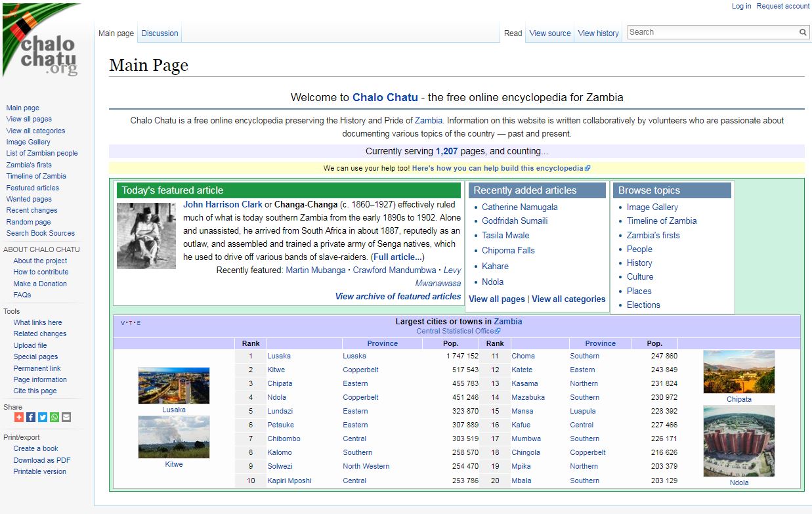The width and height of the screenshot is (812, 514).
Task: Open the Catherine Namugala article
Action: pos(520,207)
